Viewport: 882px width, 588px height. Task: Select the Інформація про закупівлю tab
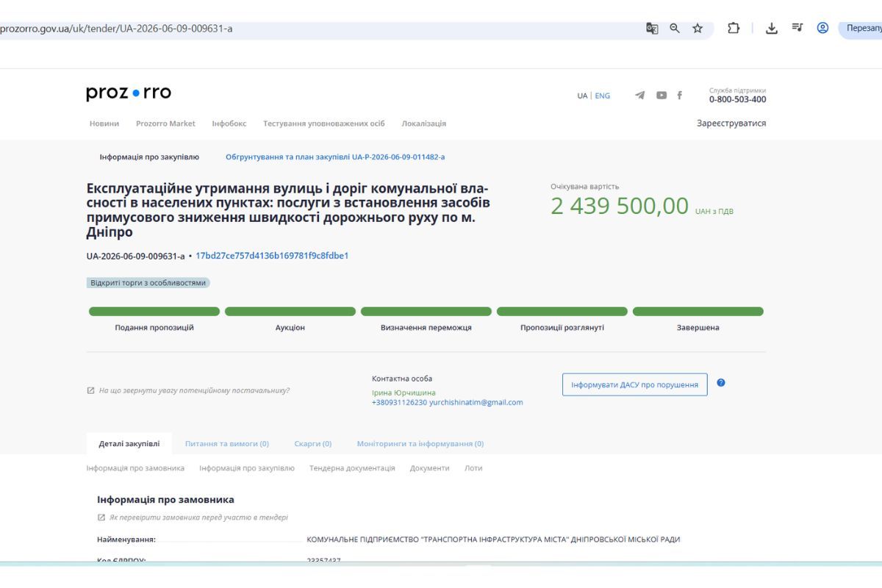(x=149, y=157)
